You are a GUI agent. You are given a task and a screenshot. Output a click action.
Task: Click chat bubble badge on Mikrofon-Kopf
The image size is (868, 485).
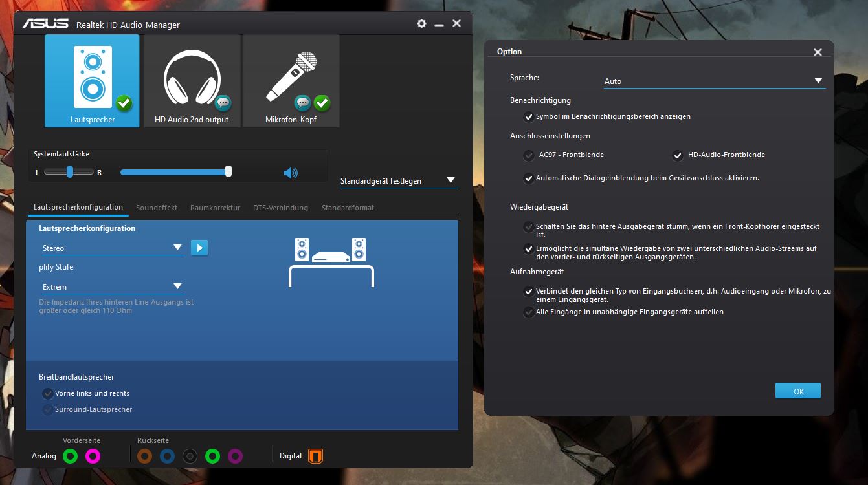[x=302, y=102]
